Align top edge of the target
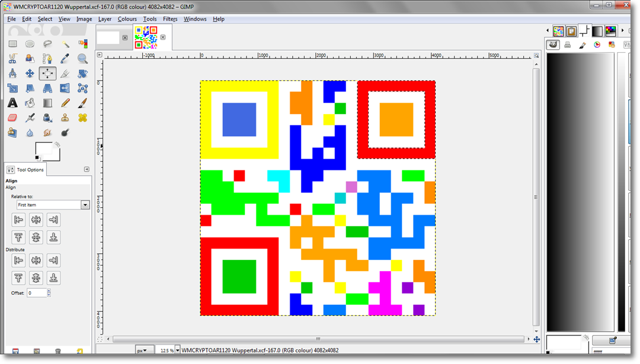Screen dimensions: 640x364 pyautogui.click(x=18, y=237)
